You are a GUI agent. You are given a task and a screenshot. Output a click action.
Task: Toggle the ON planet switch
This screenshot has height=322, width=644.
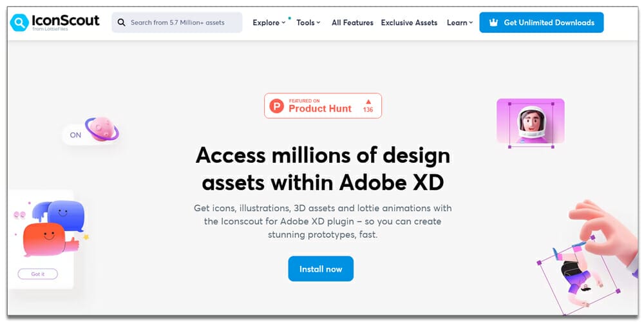tap(91, 132)
